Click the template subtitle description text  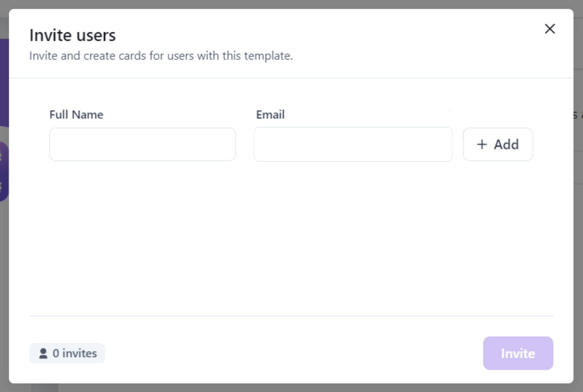pos(161,56)
